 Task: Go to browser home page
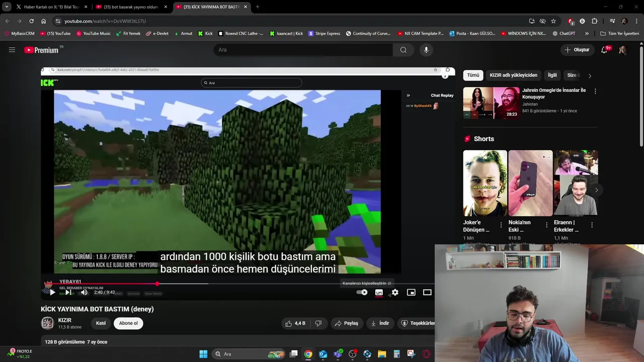click(x=43, y=21)
